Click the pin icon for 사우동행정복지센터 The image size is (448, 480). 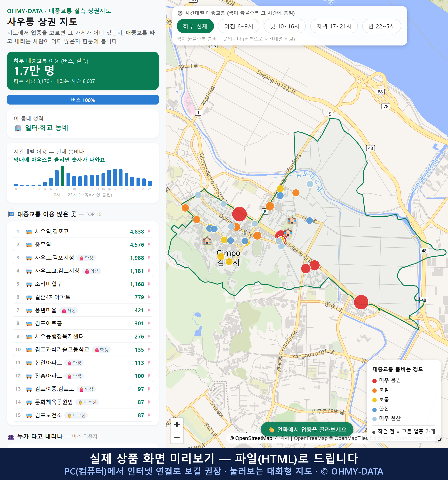149,337
